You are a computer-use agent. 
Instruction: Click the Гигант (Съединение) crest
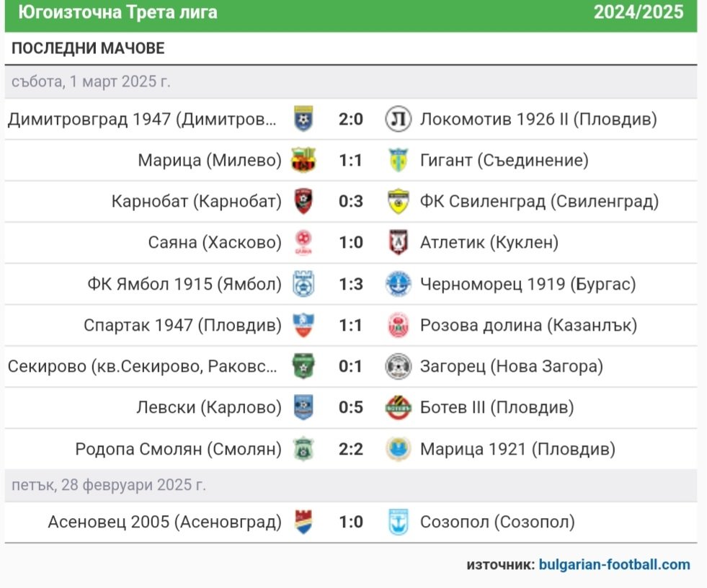(x=398, y=160)
